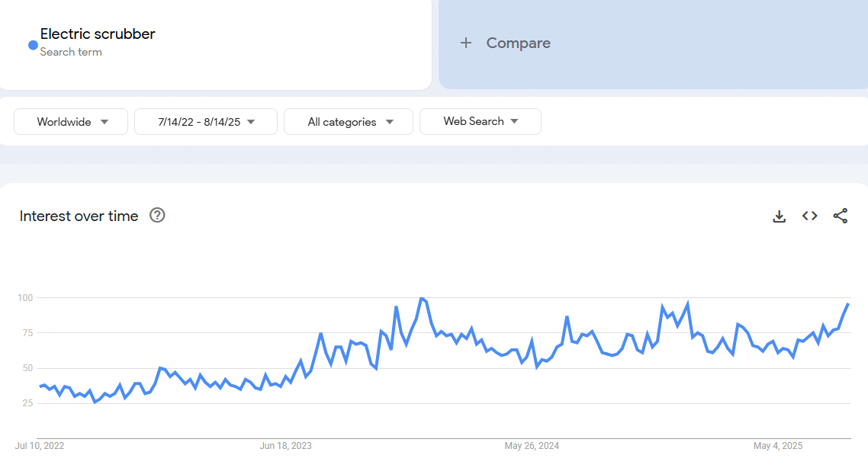The width and height of the screenshot is (868, 468).
Task: Click the May 4, 2025 axis date
Action: coord(778,446)
